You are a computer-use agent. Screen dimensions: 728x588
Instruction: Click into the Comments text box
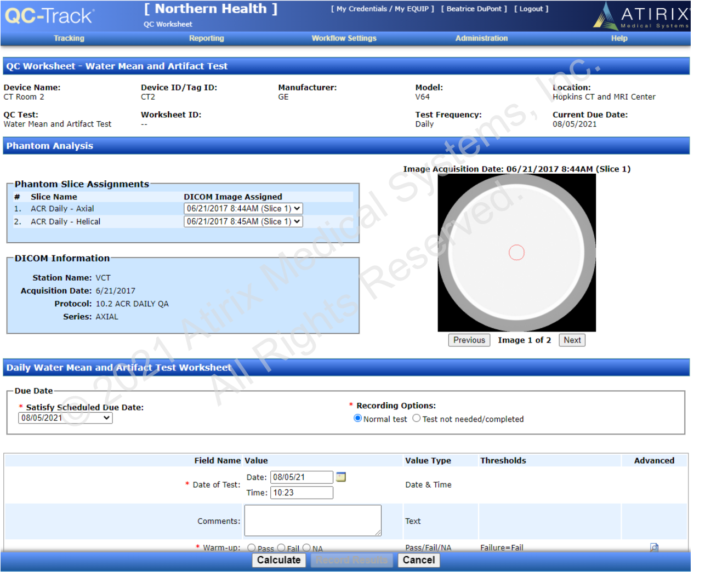pyautogui.click(x=312, y=521)
